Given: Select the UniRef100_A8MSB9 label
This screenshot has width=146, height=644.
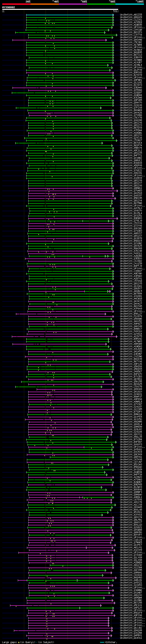Looking at the screenshot, I should pyautogui.click(x=131, y=344).
